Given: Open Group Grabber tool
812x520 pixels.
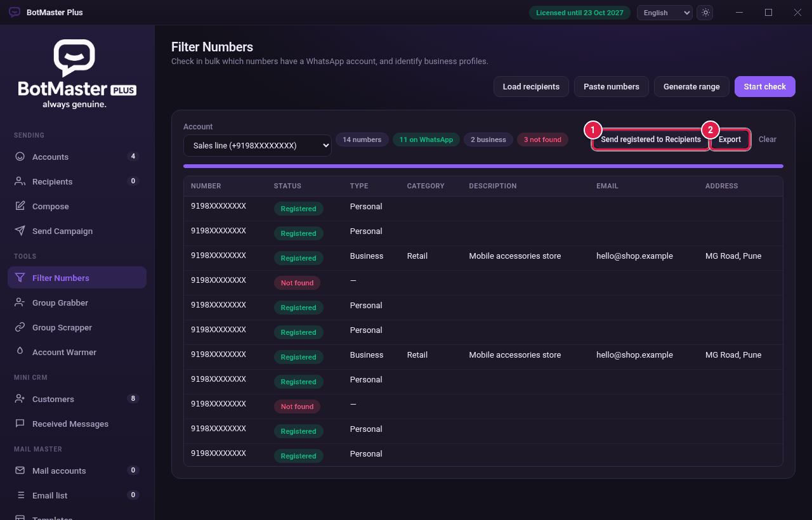Looking at the screenshot, I should tap(77, 302).
